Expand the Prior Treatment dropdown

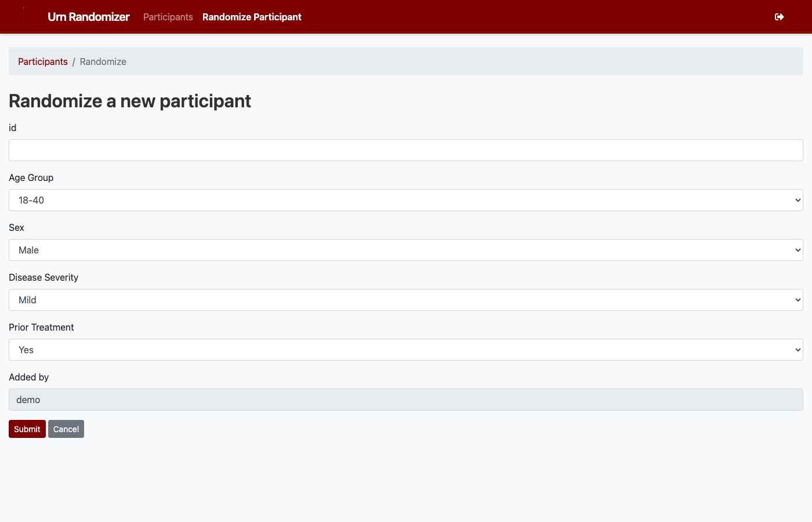coord(406,350)
